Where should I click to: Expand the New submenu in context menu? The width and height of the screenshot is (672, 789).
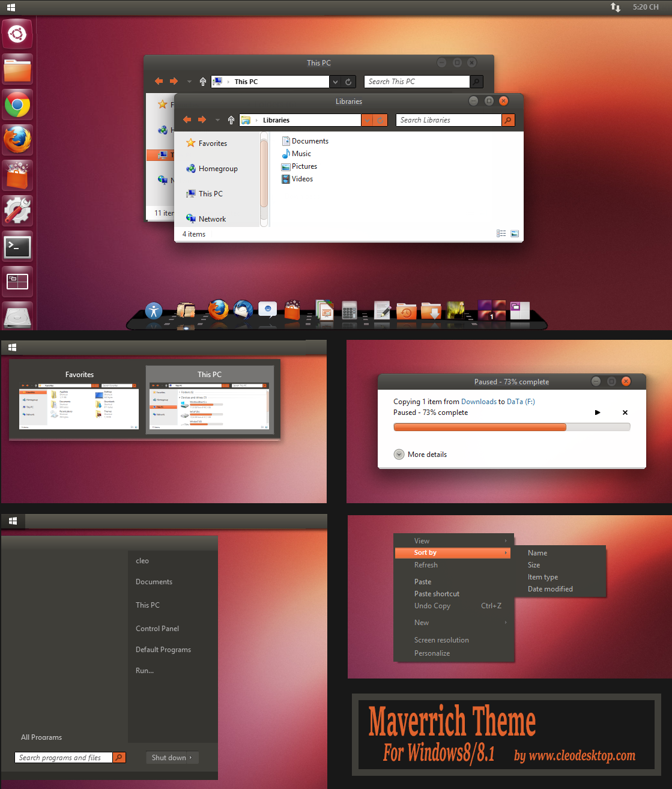point(453,623)
